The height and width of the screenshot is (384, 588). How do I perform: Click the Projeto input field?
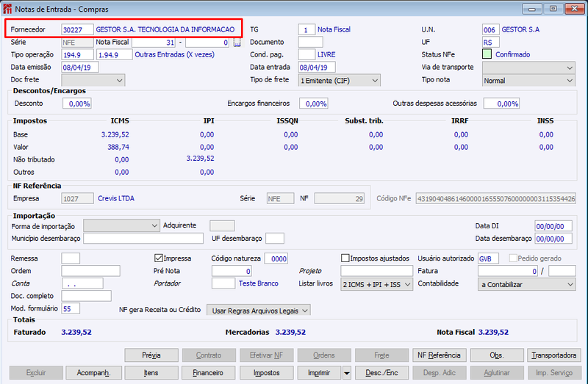click(376, 271)
